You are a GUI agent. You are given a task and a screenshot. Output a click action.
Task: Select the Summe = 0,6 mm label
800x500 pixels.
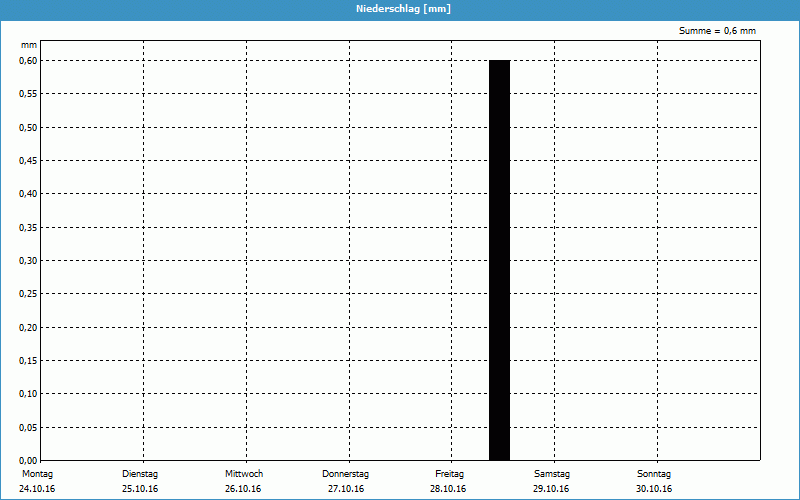717,31
